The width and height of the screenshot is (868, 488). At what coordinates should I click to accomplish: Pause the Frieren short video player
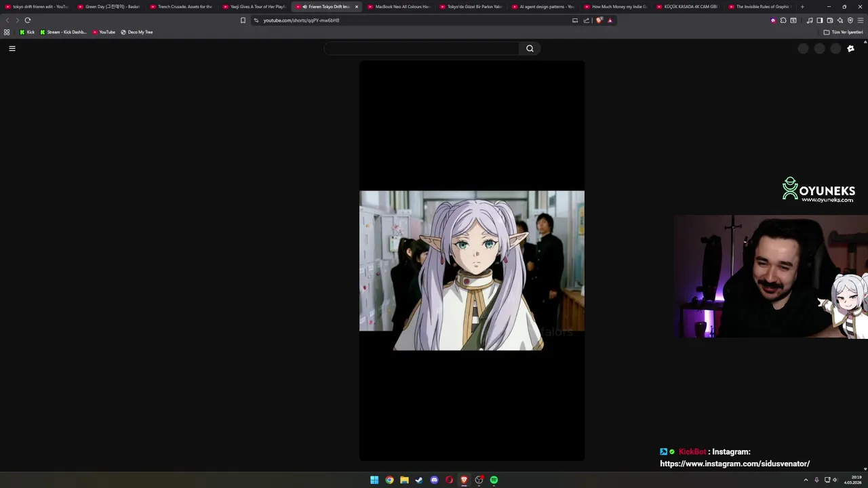point(472,261)
